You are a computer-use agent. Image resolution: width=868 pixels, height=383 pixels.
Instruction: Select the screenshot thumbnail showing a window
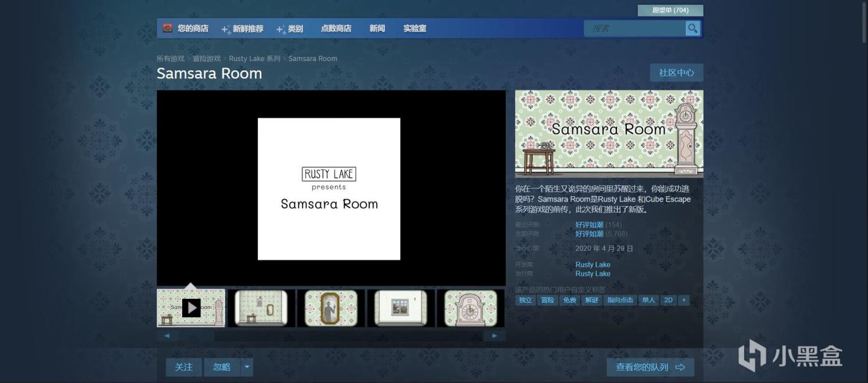point(401,308)
